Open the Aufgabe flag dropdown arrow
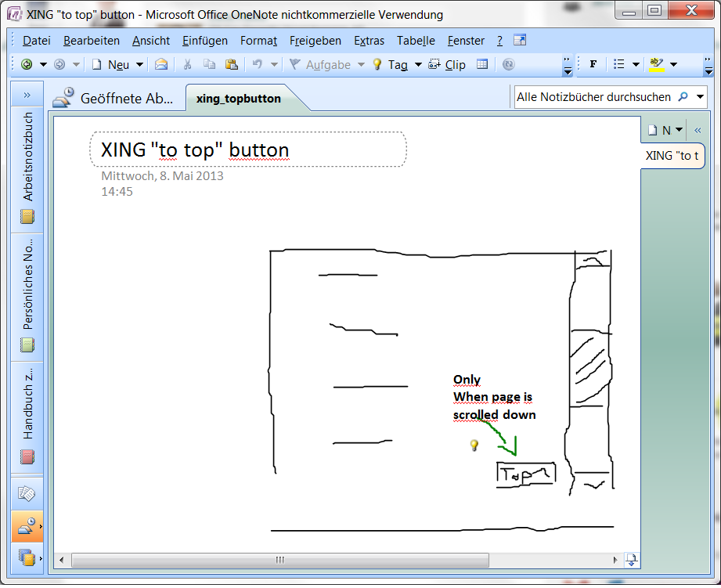721x588 pixels. 361,65
